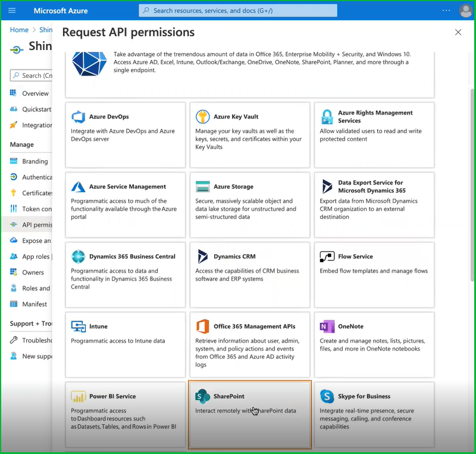476x454 pixels.
Task: Click the Intune icon
Action: (79, 326)
